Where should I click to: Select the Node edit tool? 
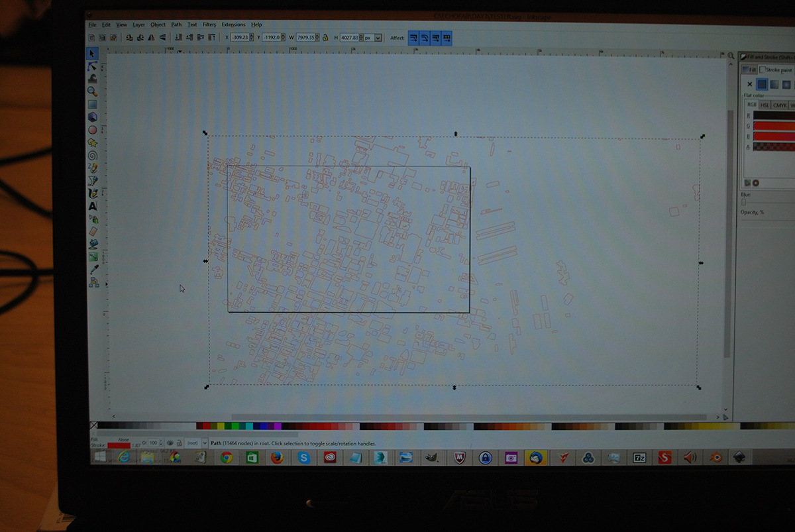click(x=93, y=66)
